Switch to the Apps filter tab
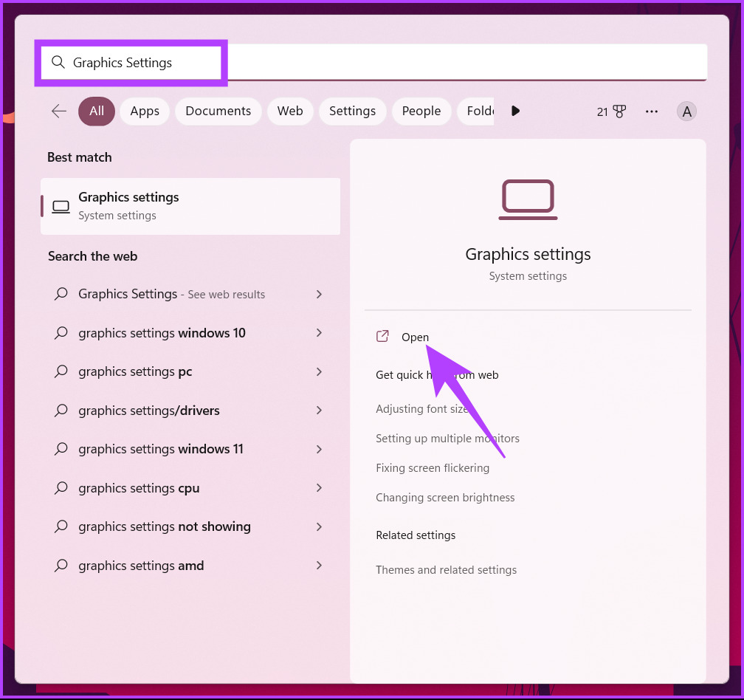 [145, 111]
